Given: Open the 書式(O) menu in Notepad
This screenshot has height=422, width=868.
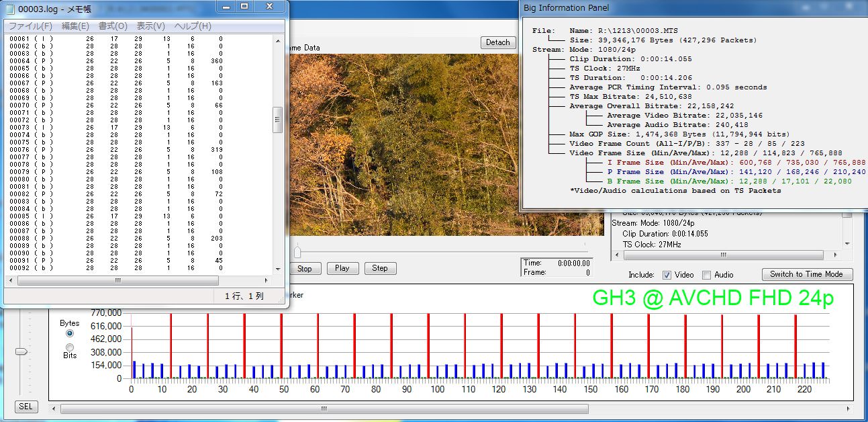Looking at the screenshot, I should 113,26.
